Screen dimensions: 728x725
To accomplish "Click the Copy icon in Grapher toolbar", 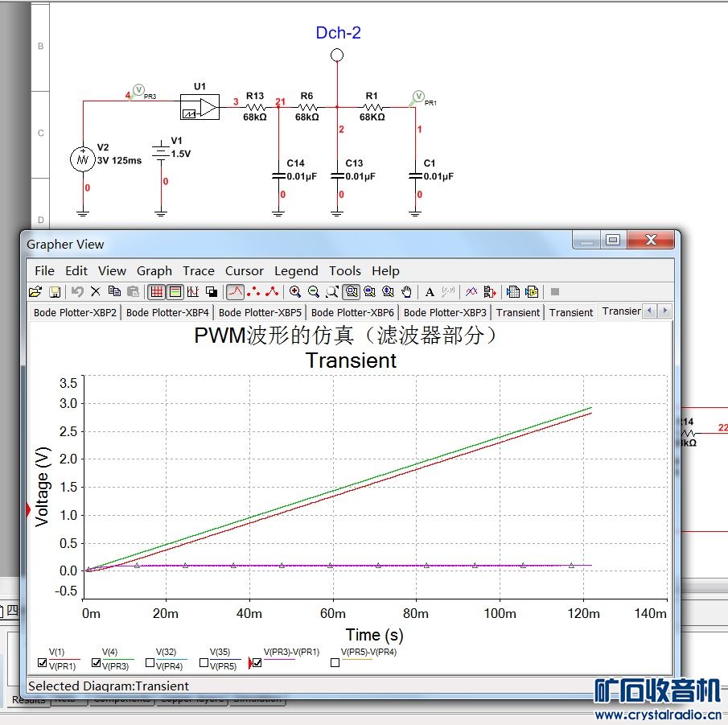I will tap(114, 291).
